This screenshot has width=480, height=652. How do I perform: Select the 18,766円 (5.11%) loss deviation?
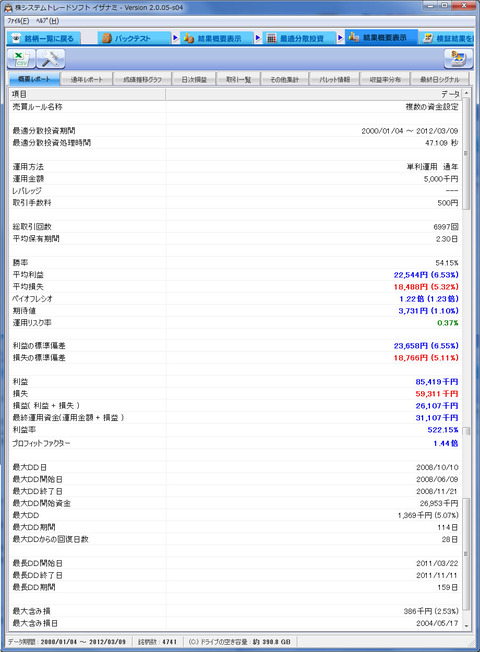[x=426, y=358]
